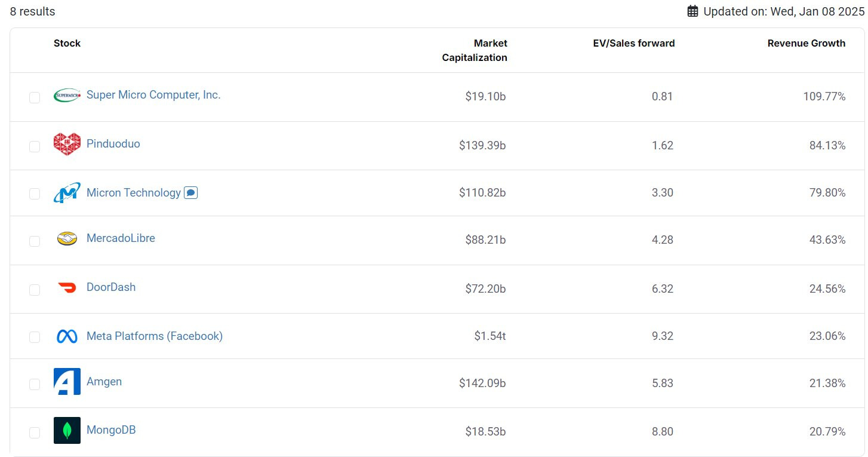
Task: Open the Meta Platforms (Facebook) stock link
Action: 155,336
